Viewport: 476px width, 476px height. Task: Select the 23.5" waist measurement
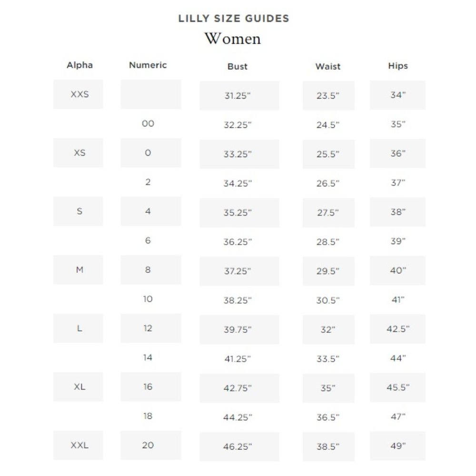(x=328, y=96)
